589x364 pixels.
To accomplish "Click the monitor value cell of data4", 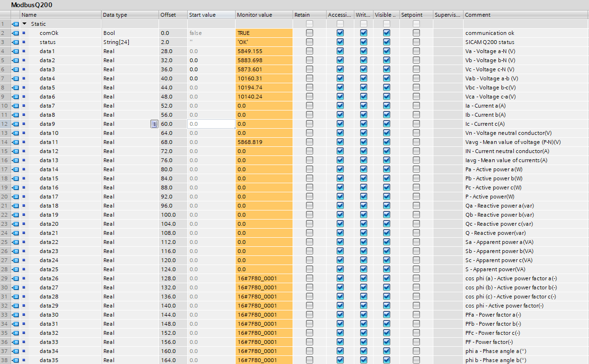I will (263, 78).
